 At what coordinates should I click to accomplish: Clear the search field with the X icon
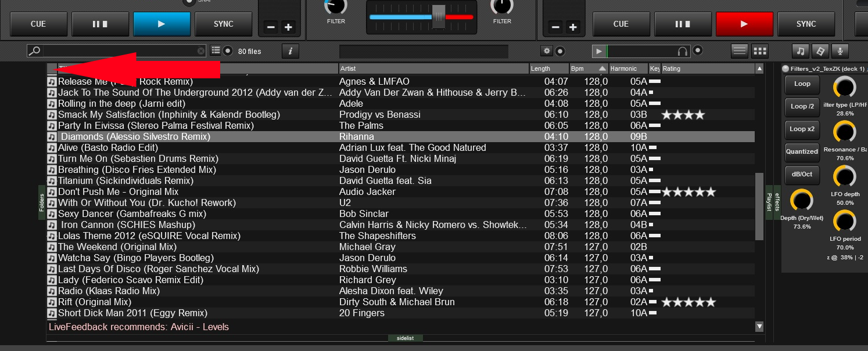[x=201, y=51]
